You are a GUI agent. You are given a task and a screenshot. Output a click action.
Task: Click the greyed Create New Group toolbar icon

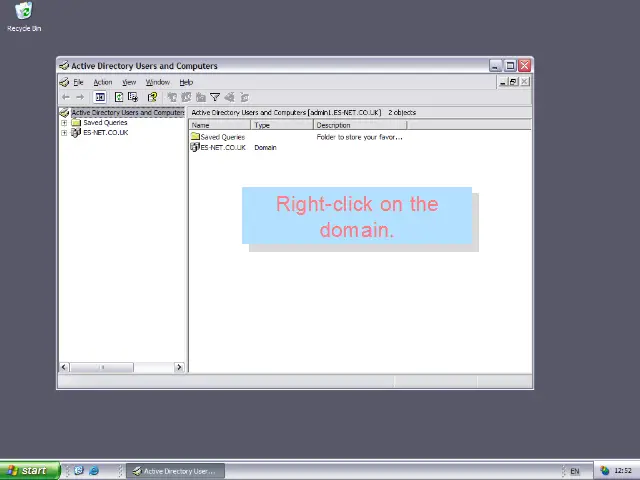[187, 97]
